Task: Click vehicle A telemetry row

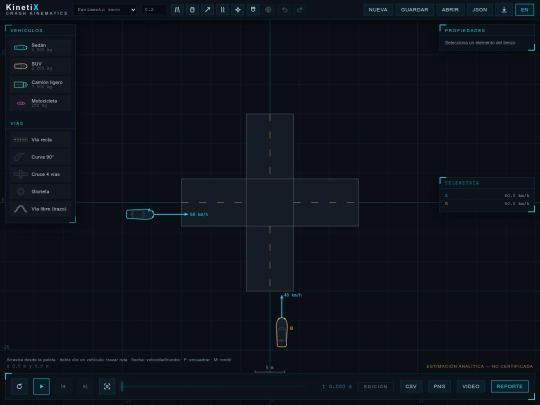Action: [x=487, y=196]
